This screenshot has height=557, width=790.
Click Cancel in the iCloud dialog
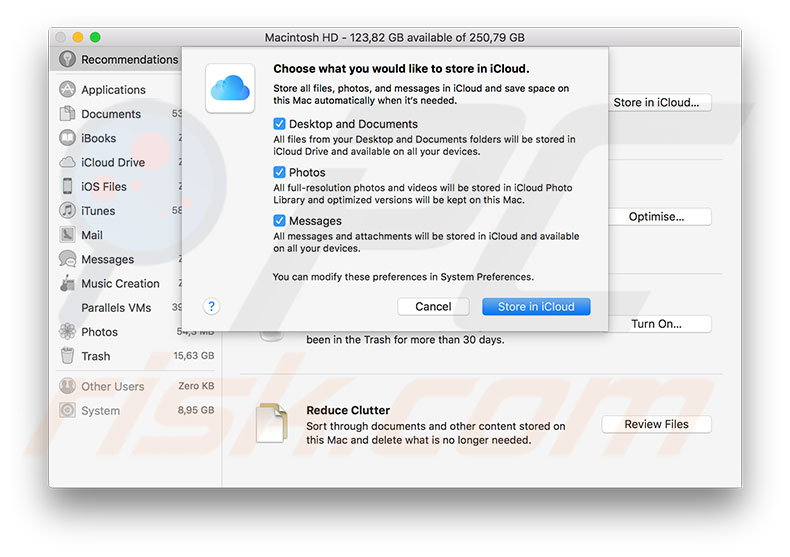[433, 306]
